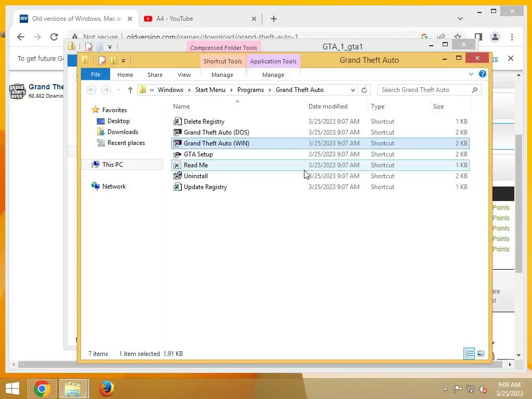The image size is (532, 399).
Task: Select the Read Me shortcut icon
Action: 178,165
